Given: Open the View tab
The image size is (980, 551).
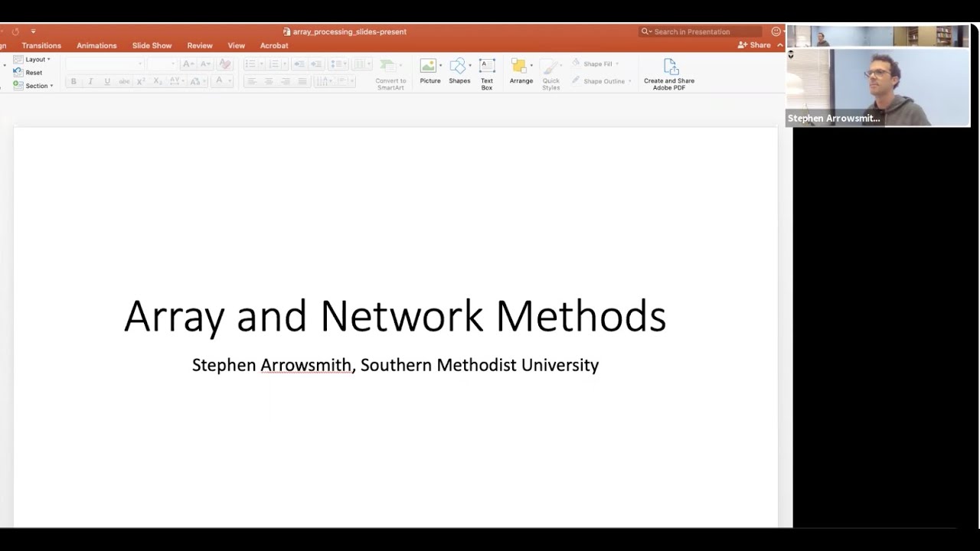Looking at the screenshot, I should [237, 46].
